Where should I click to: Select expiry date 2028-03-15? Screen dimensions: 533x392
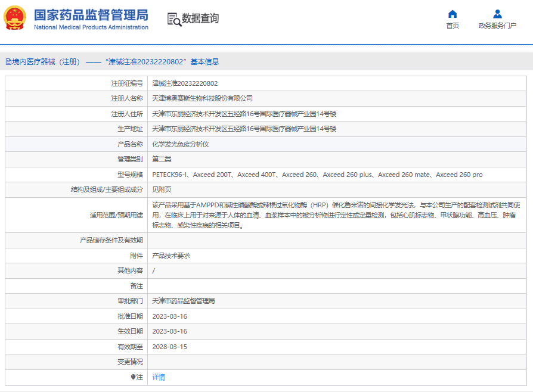(170, 347)
